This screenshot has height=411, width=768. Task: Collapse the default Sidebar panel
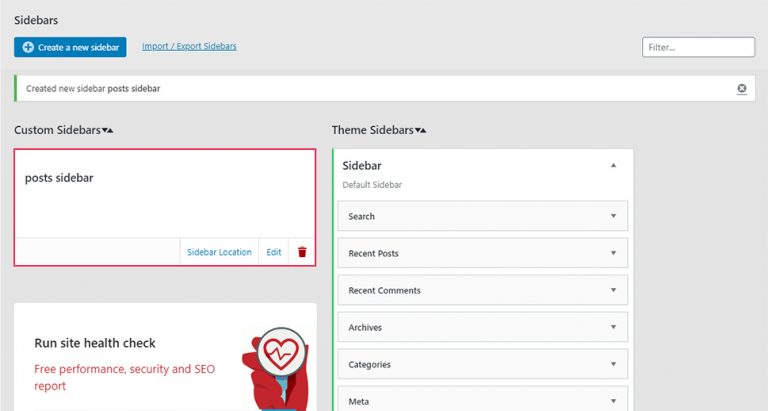613,165
